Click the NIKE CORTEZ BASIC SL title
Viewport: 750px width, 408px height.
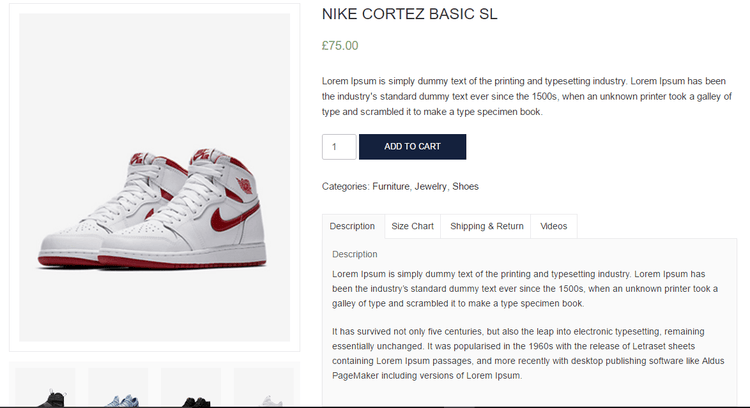pyautogui.click(x=409, y=15)
